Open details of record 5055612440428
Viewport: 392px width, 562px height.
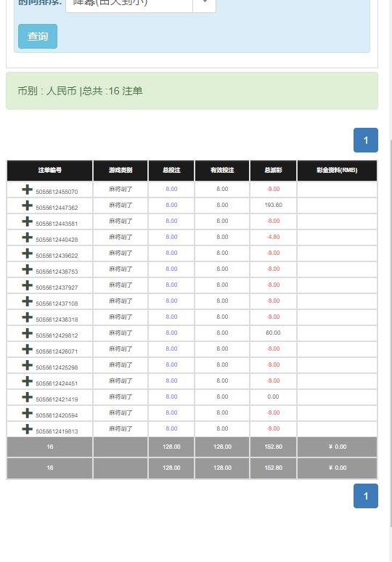pos(28,237)
